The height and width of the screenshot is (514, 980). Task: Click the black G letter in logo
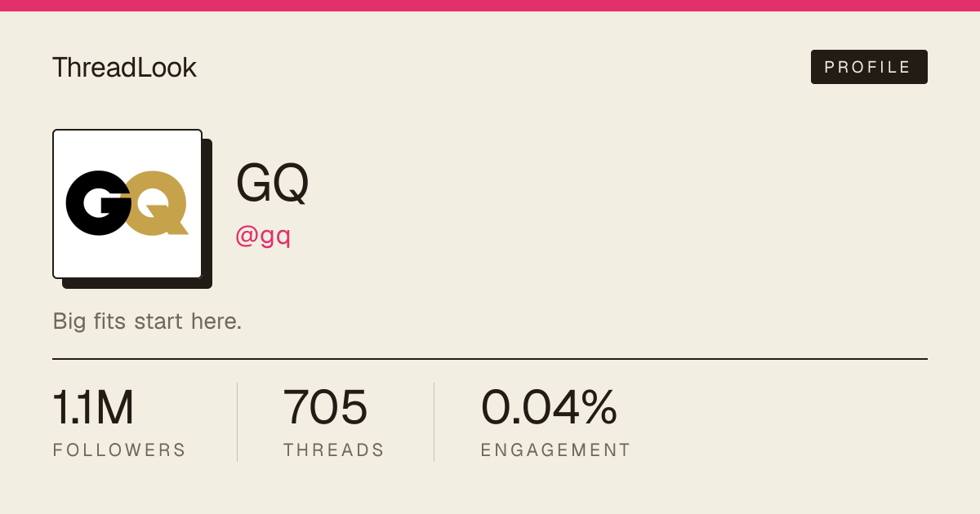point(98,202)
